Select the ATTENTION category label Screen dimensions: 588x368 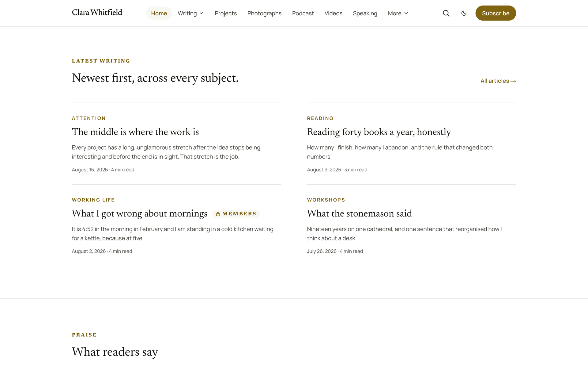point(89,118)
